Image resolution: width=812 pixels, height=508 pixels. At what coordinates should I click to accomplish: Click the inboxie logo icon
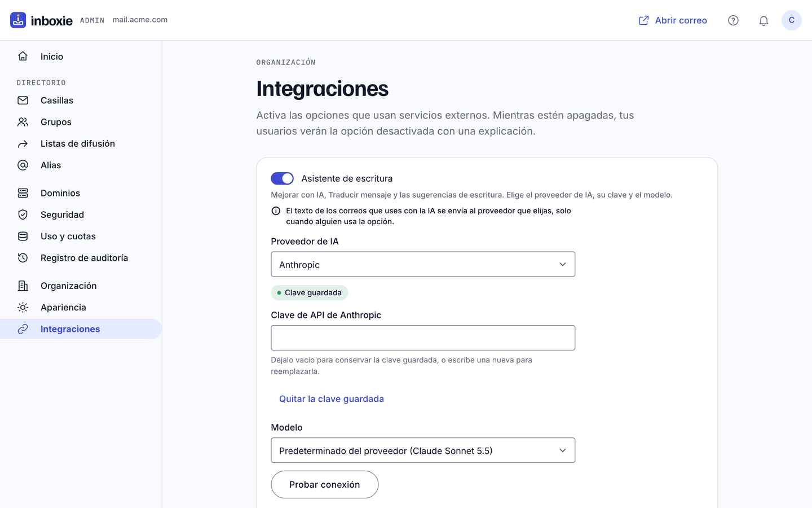tap(18, 20)
